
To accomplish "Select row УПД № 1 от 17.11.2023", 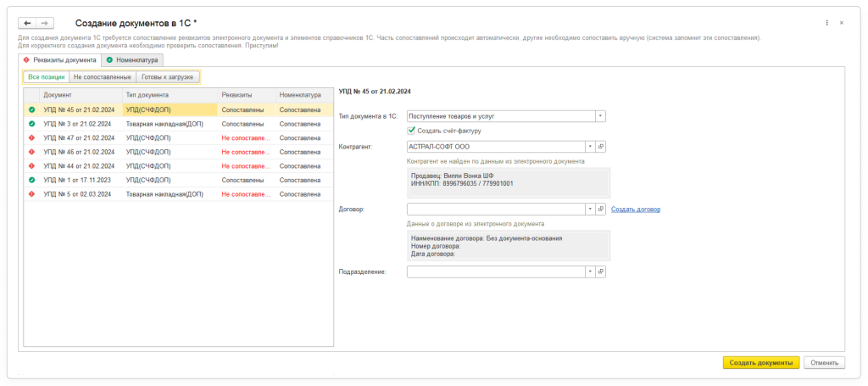I will click(178, 180).
